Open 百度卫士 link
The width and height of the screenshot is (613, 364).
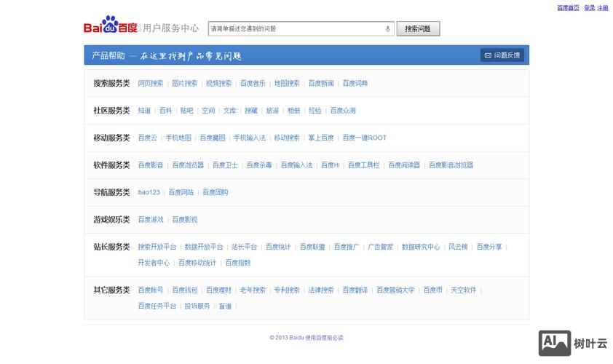pos(225,165)
